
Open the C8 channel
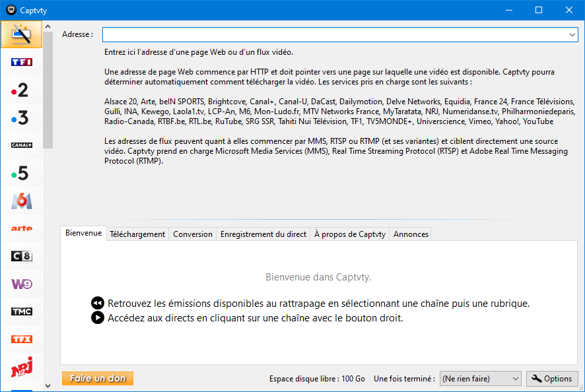[x=21, y=256]
